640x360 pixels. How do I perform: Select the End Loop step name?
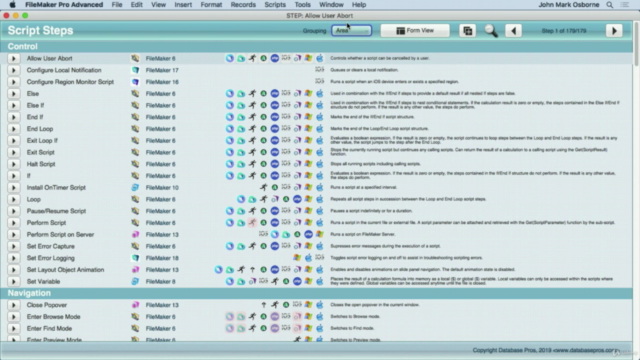pos(40,129)
